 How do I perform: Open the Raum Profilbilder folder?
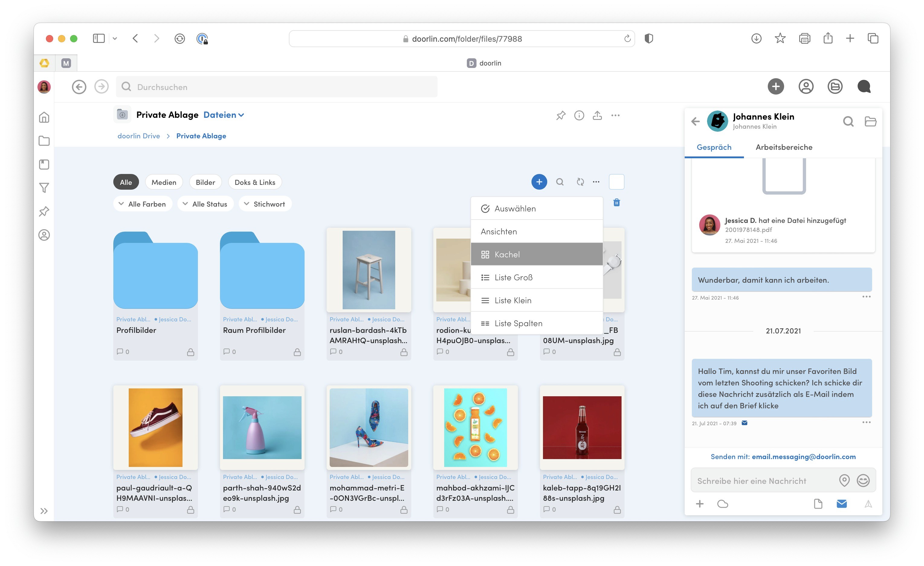[x=262, y=270]
